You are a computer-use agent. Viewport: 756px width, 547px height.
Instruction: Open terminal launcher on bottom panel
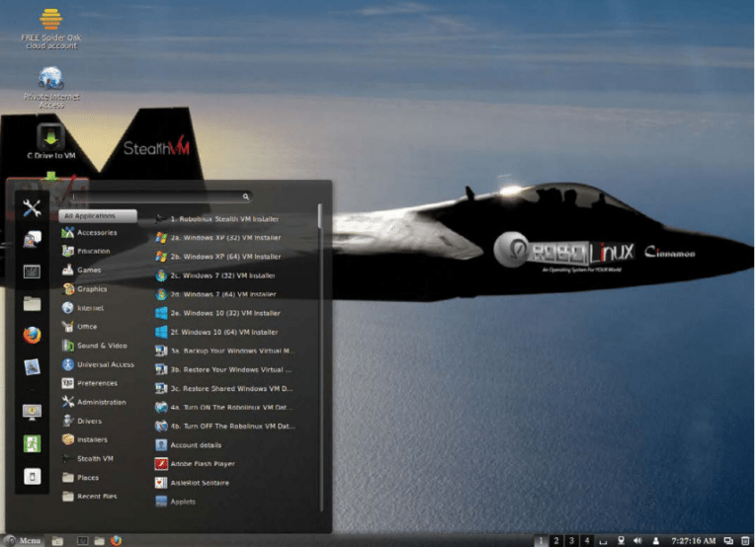pyautogui.click(x=83, y=541)
